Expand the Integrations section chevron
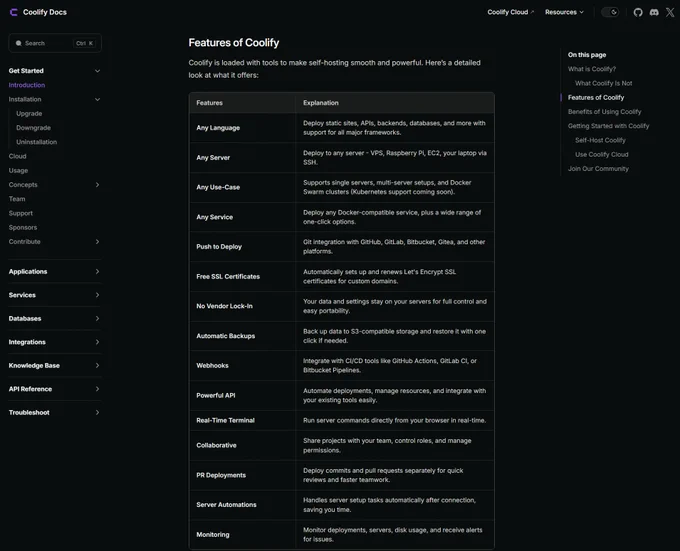The width and height of the screenshot is (680, 551). coord(97,342)
